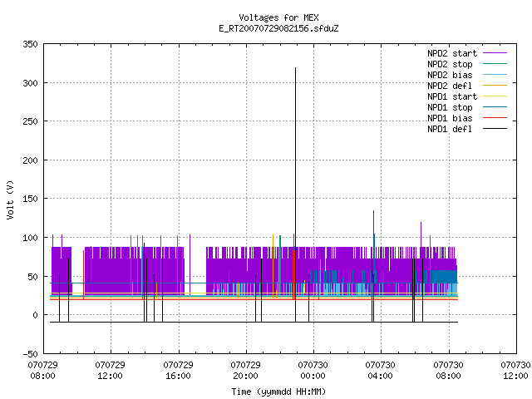Click the "NPD1 bias" legend label
The image size is (532, 399).
click(450, 118)
